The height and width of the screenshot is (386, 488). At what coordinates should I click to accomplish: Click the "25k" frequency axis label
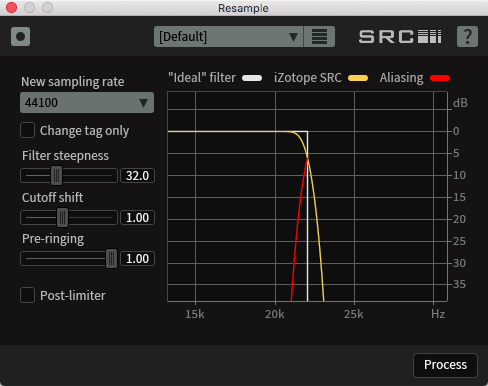(x=354, y=314)
